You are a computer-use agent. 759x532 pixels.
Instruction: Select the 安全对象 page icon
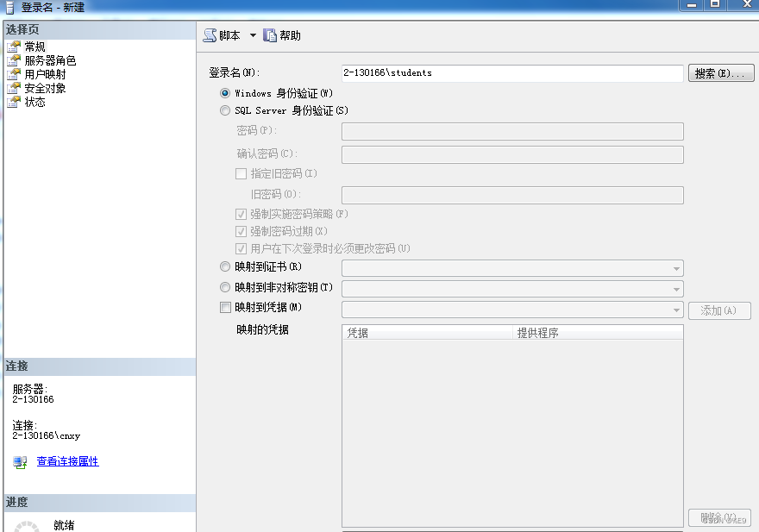(14, 88)
